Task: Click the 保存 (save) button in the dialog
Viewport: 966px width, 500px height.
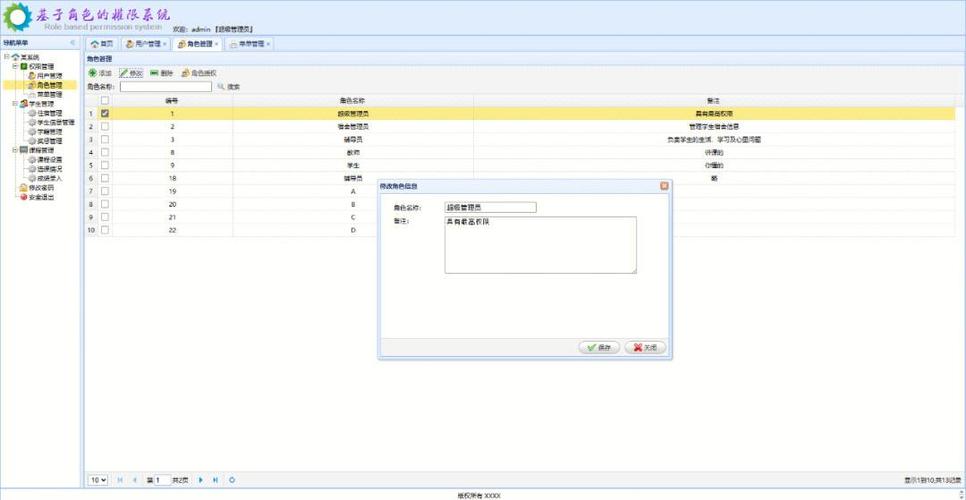Action: (599, 347)
